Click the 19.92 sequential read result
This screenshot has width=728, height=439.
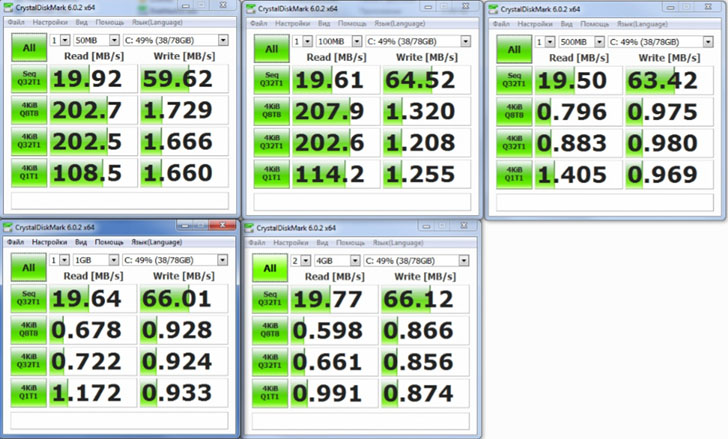pyautogui.click(x=93, y=78)
